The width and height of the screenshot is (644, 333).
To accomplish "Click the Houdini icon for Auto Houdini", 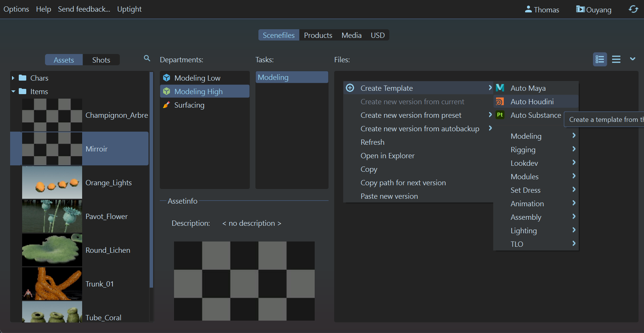I will click(500, 102).
